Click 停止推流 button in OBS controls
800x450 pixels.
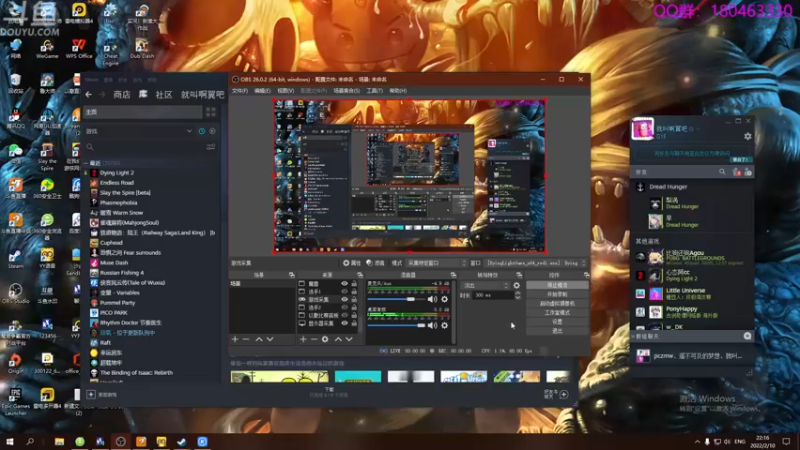point(557,285)
